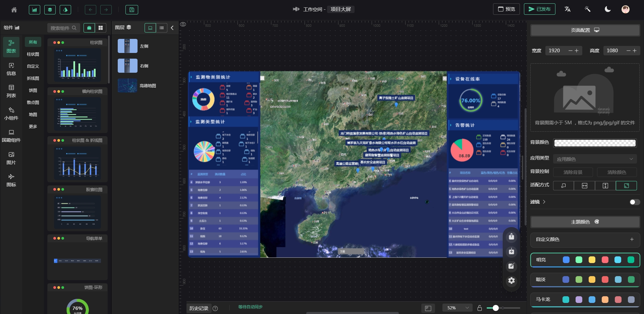Open the 52% zoom level dropdown
The image size is (644, 314).
coord(458,308)
